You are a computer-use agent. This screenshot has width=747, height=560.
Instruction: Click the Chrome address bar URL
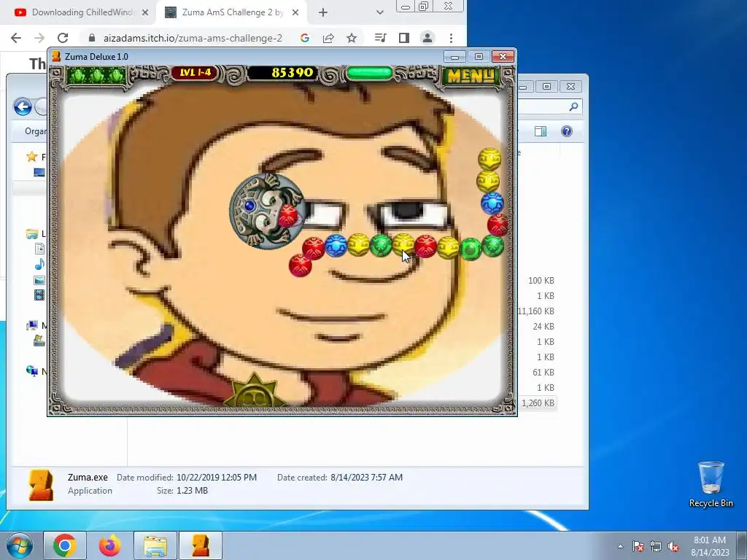pyautogui.click(x=193, y=38)
